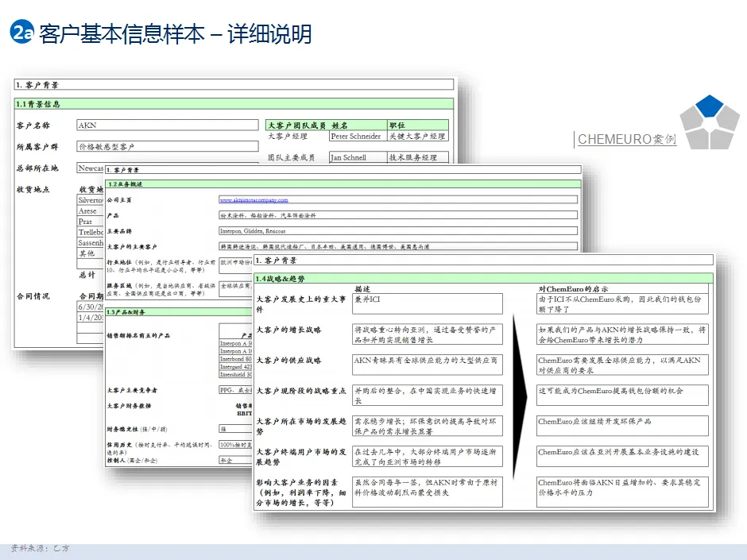Click the 大客户的主要客户 field
The width and height of the screenshot is (747, 560).
coord(398,247)
